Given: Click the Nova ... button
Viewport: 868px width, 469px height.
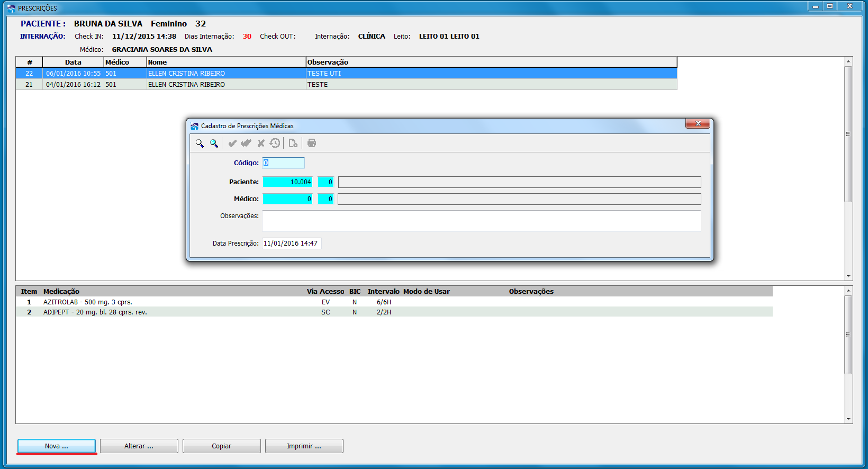Looking at the screenshot, I should 57,446.
